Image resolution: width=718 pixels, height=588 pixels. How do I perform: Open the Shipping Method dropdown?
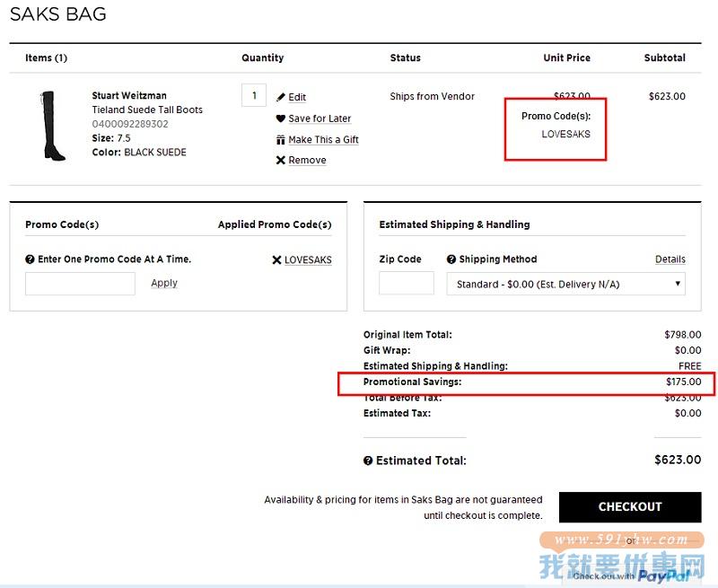566,284
